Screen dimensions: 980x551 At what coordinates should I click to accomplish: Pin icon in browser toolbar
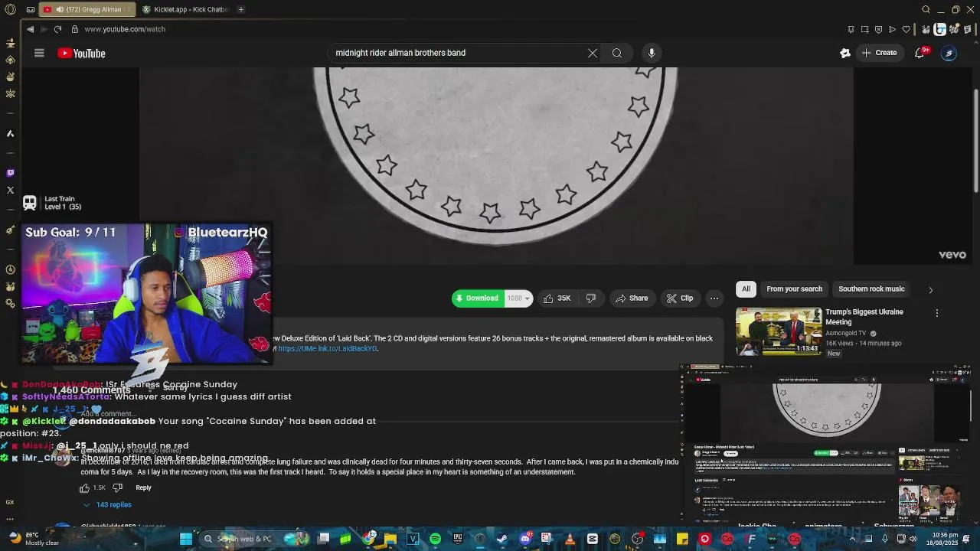851,29
